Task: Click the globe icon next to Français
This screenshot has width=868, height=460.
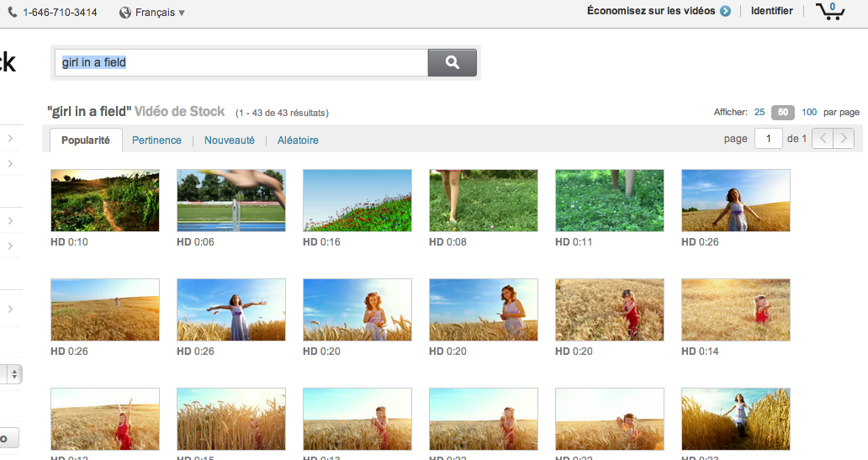Action: (125, 13)
